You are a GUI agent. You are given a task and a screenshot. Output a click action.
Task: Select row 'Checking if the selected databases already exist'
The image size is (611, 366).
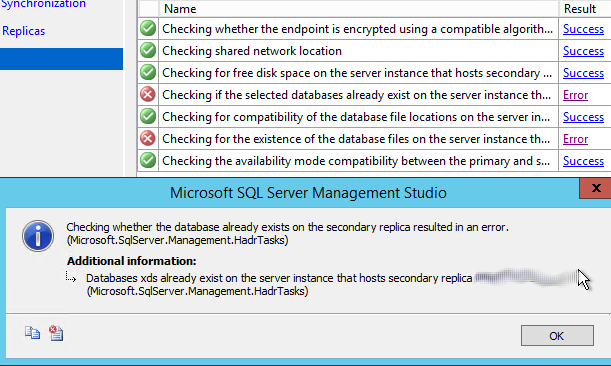pos(374,95)
